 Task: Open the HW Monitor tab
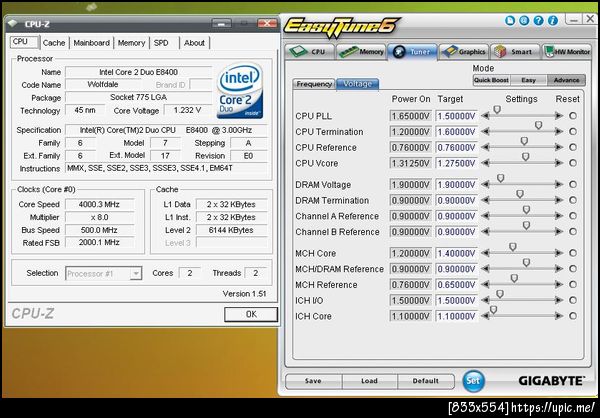pos(567,52)
